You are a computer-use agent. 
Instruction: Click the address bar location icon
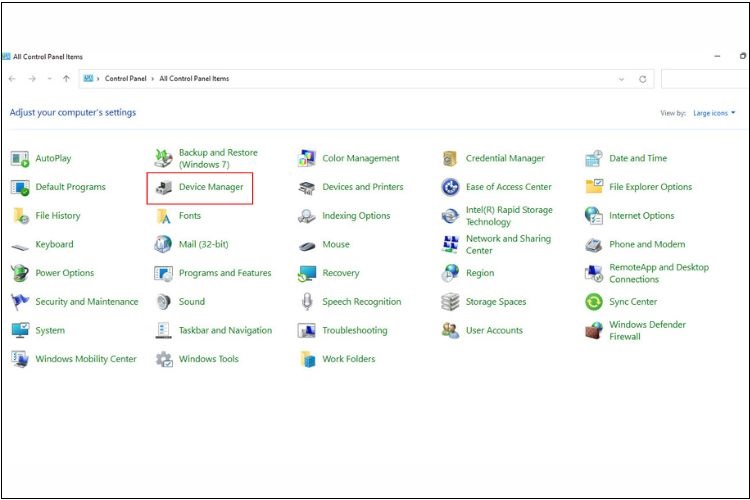(88, 78)
